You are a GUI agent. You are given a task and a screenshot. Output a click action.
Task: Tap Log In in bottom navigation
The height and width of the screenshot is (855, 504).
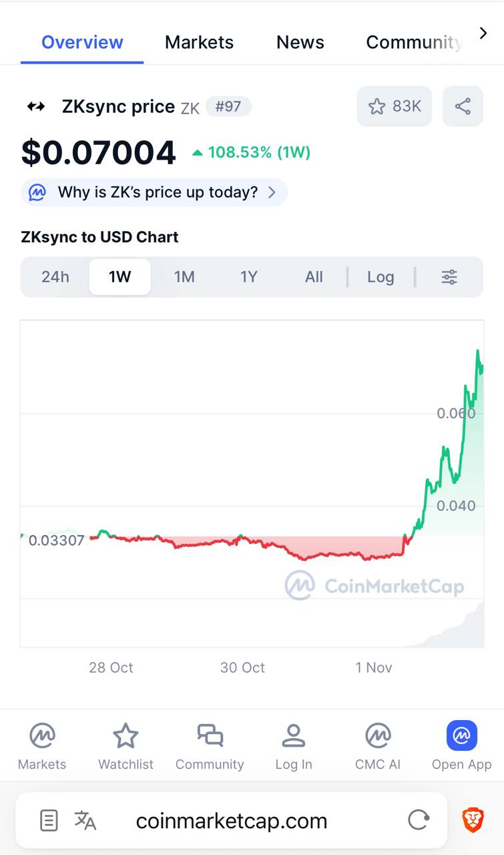293,746
